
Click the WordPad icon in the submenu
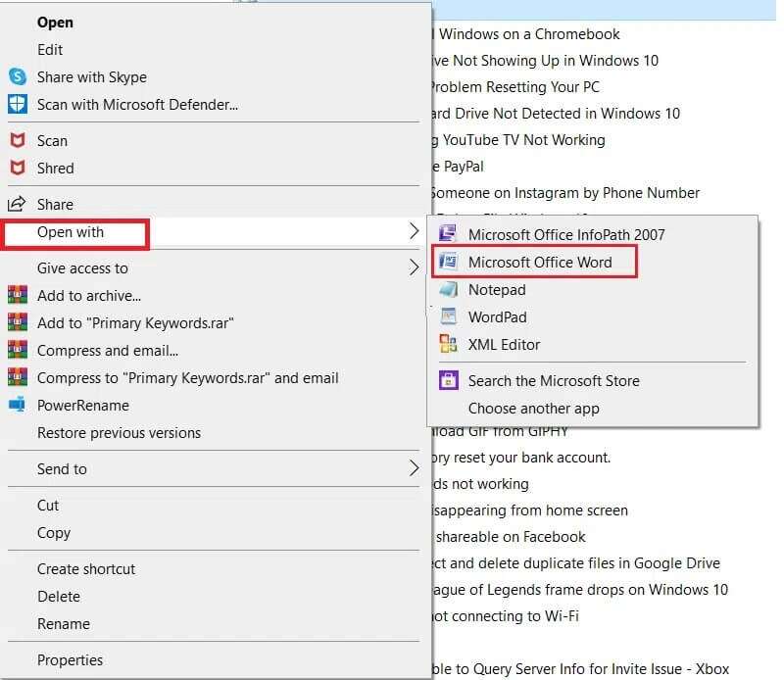tap(448, 316)
